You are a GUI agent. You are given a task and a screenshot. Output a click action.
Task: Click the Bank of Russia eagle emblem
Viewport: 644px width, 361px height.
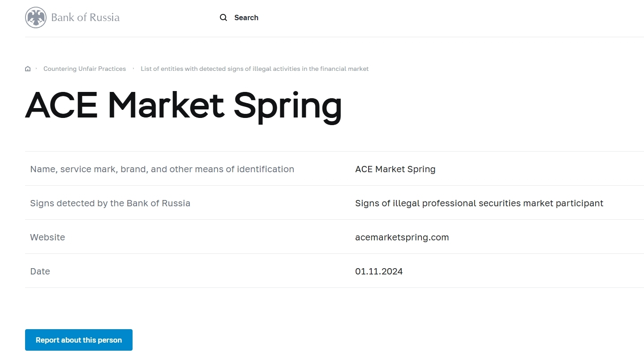36,18
